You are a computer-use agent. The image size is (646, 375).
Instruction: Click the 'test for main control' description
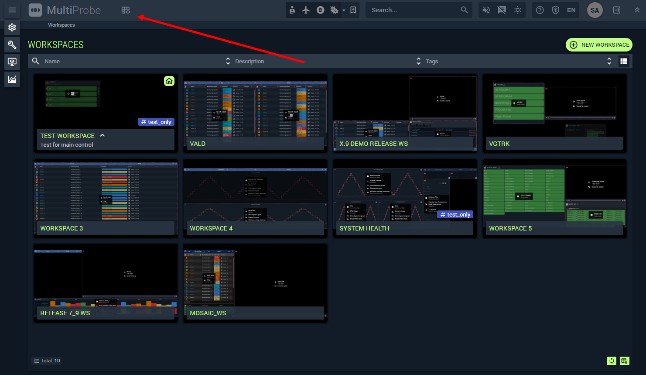coord(67,145)
